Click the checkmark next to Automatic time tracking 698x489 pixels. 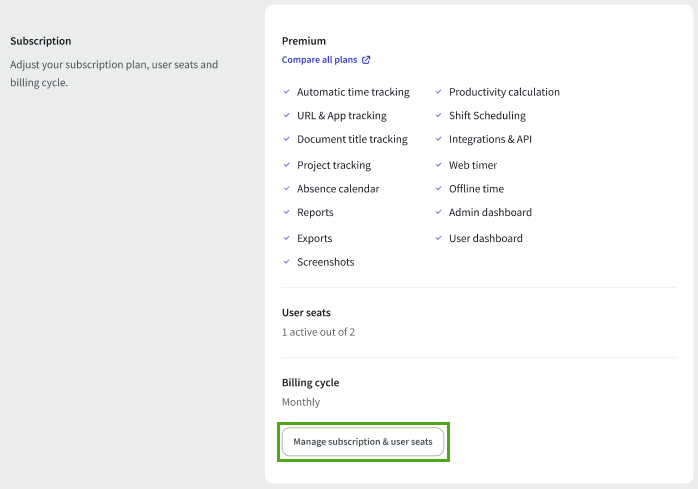(x=287, y=92)
